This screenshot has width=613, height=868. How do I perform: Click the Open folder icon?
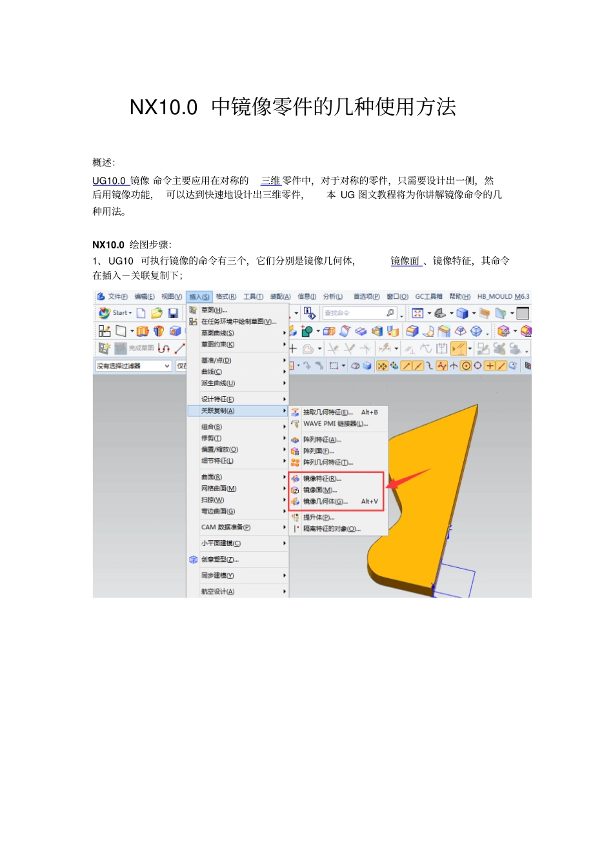click(157, 313)
